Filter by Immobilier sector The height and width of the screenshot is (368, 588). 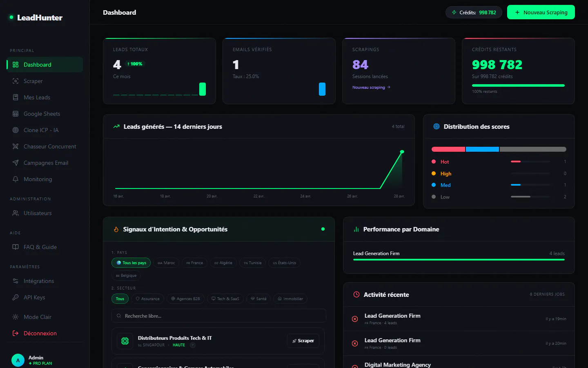[x=290, y=299]
